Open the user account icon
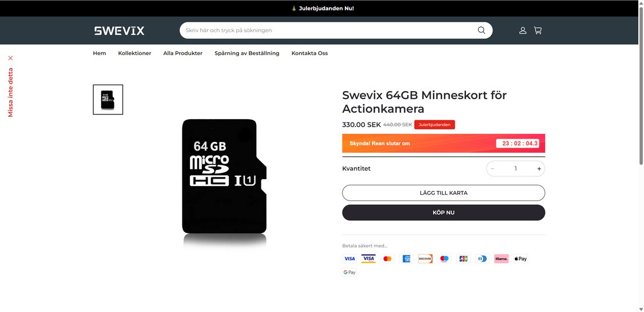Image resolution: width=644 pixels, height=312 pixels. (x=523, y=30)
